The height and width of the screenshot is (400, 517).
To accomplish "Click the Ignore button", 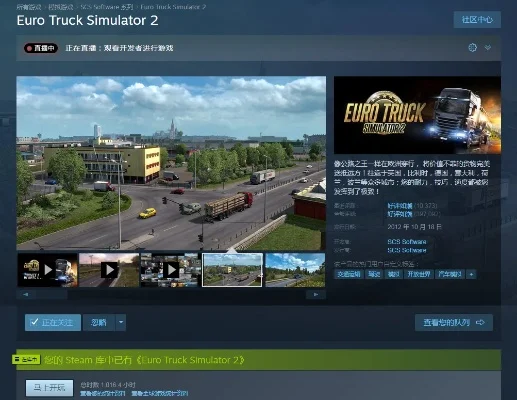I will [x=99, y=322].
